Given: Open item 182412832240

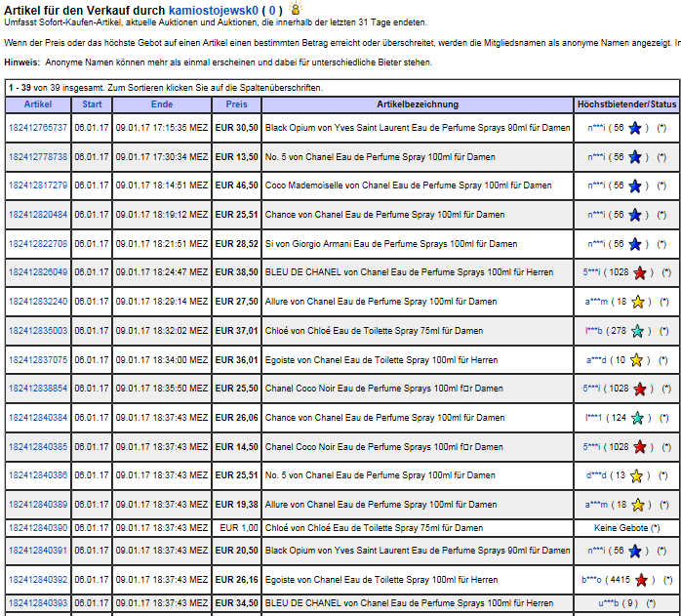Looking at the screenshot, I should tap(38, 302).
